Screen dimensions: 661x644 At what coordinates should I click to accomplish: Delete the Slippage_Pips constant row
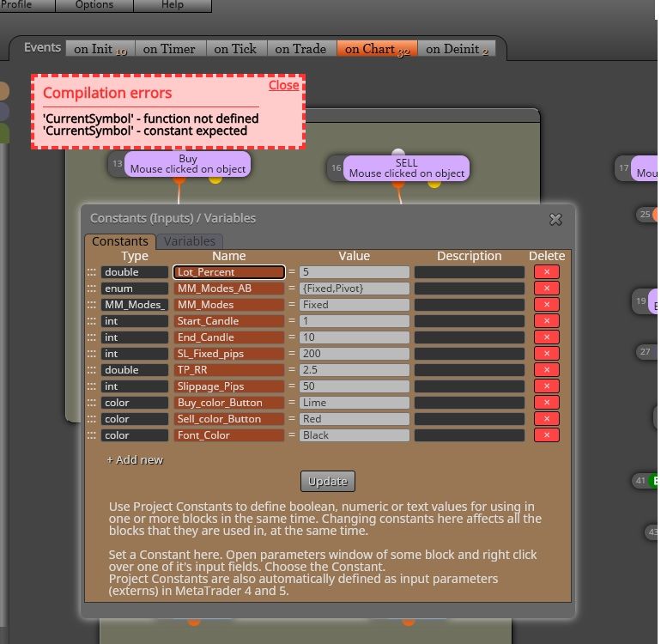coord(546,386)
